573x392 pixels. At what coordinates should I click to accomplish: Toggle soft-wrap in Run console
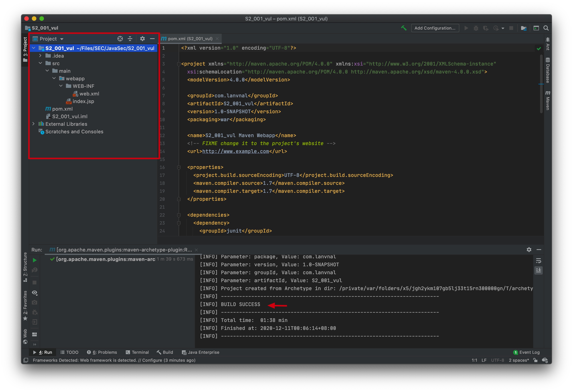click(539, 261)
